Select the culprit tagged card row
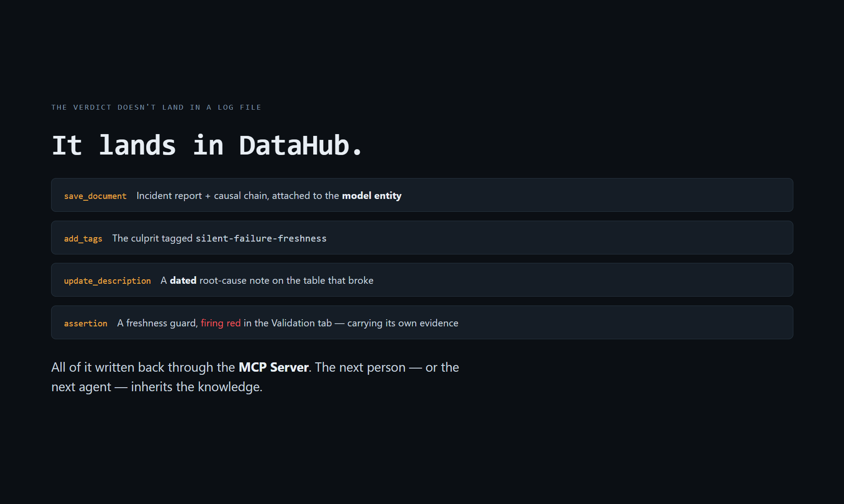The image size is (844, 504). tap(422, 238)
